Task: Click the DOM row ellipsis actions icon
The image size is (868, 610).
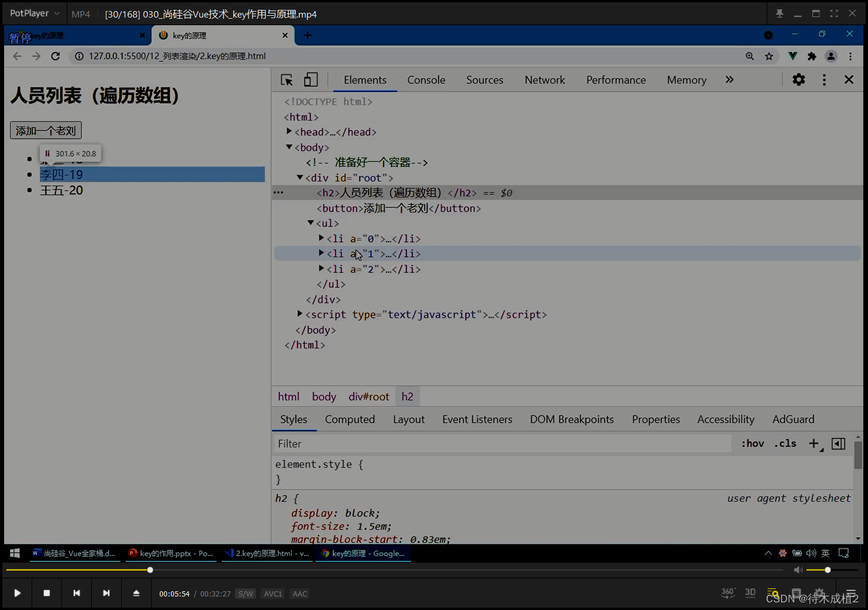Action: pos(278,193)
